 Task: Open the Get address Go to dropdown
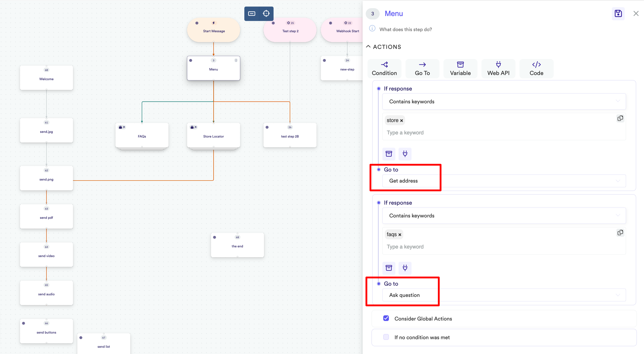click(504, 181)
